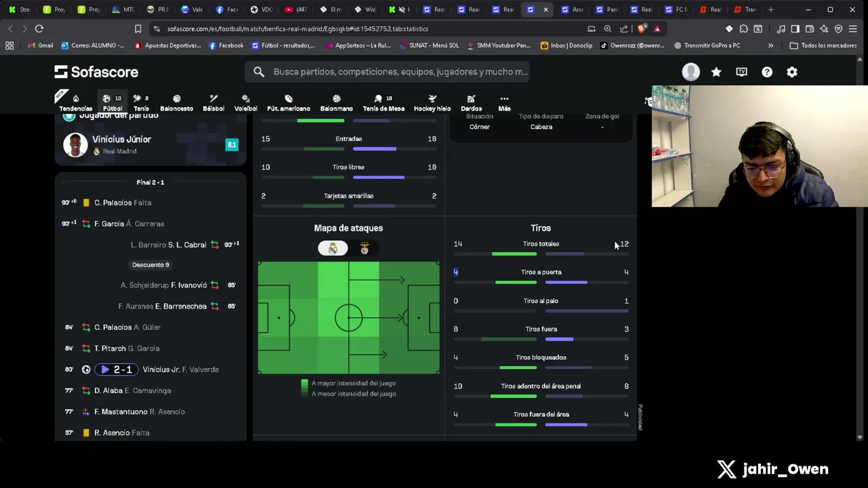The image size is (868, 488).
Task: Open the Voleibol sport section
Action: [245, 103]
